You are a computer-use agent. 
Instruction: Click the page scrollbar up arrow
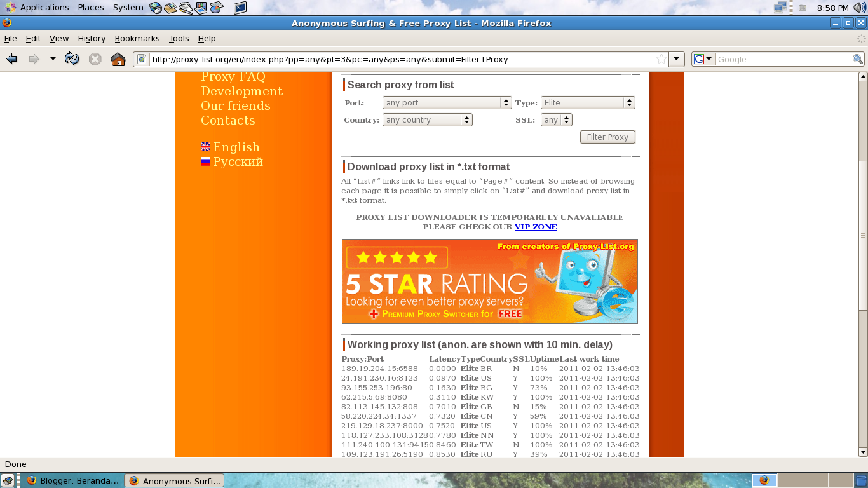(863, 76)
